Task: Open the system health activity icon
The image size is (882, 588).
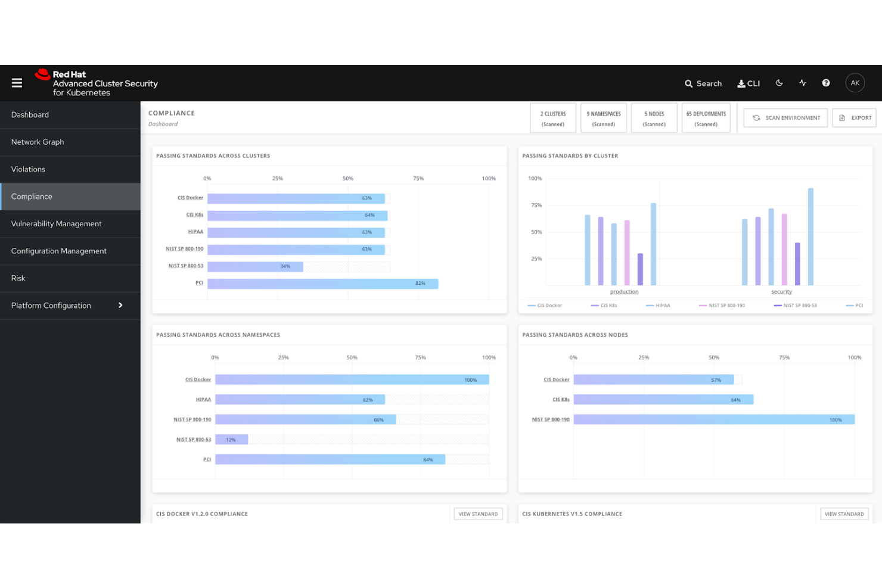Action: tap(802, 83)
